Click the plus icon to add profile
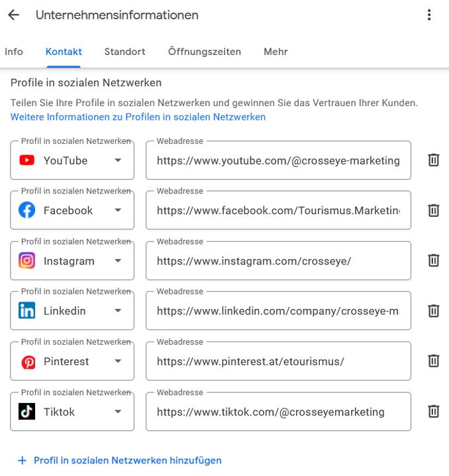 click(22, 461)
